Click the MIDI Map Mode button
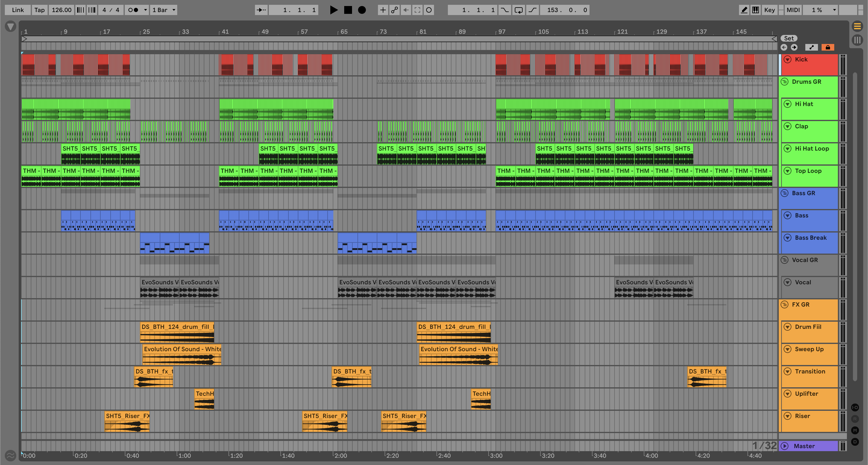Screen dimensions: 868x465 click(793, 10)
